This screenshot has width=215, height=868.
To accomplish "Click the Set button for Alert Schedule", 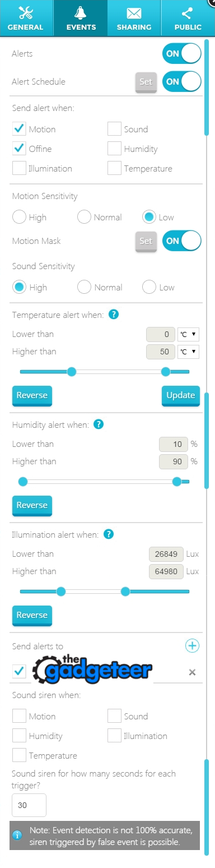I will point(146,82).
